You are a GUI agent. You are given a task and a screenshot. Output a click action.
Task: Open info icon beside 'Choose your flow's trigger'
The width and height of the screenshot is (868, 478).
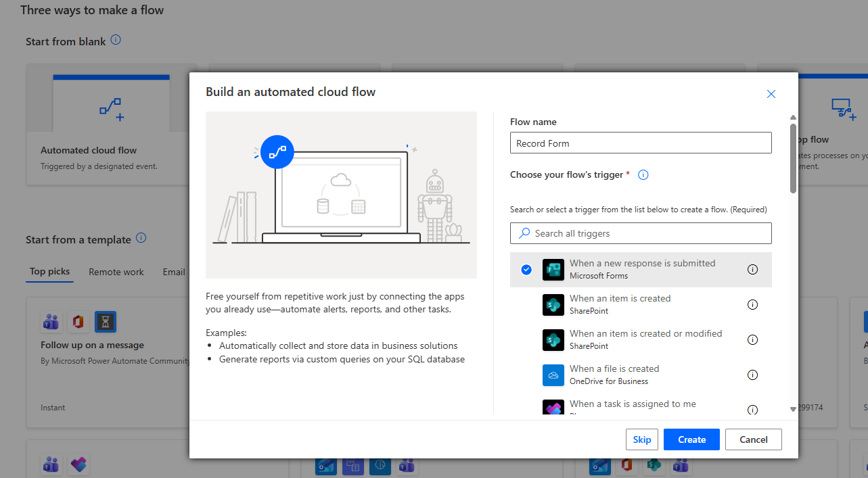pos(643,175)
